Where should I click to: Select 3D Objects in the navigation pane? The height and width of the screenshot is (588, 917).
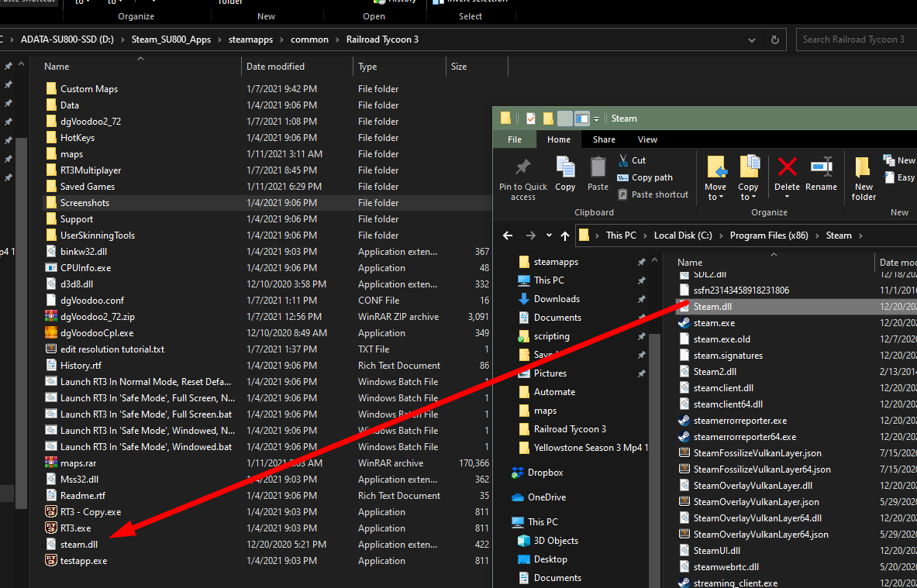556,541
